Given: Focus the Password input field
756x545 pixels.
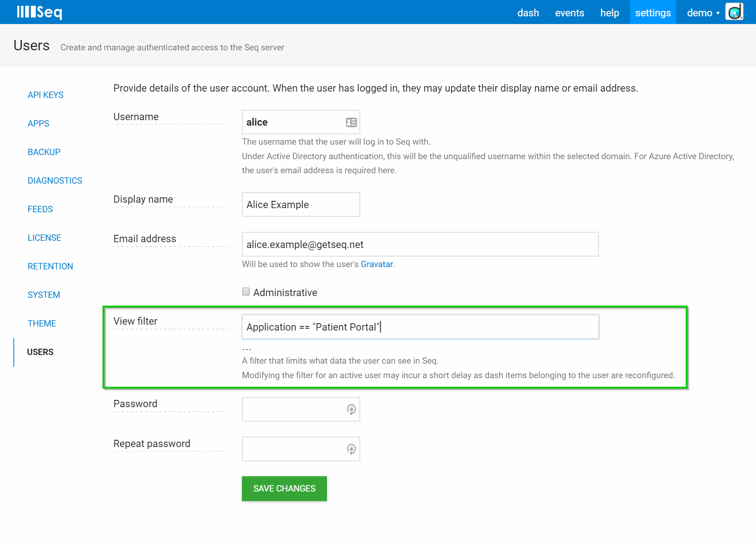Looking at the screenshot, I should [x=301, y=409].
